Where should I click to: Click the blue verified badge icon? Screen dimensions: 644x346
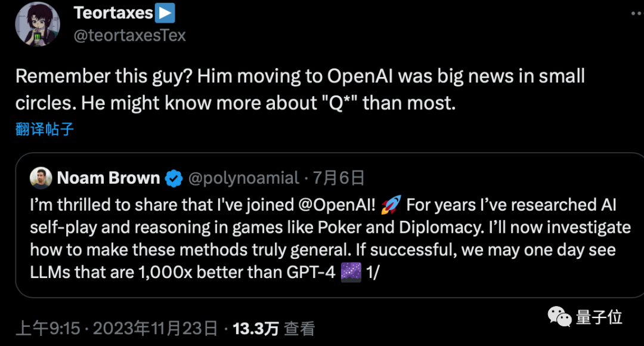174,178
